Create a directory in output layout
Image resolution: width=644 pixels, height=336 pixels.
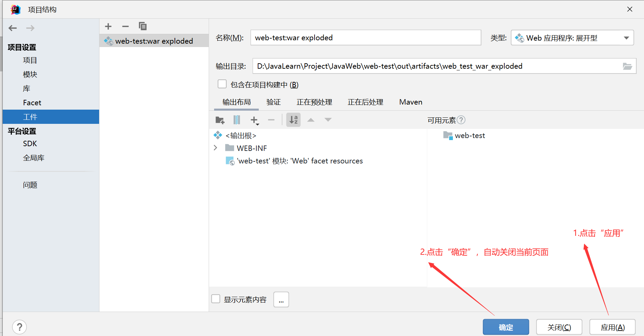[220, 120]
